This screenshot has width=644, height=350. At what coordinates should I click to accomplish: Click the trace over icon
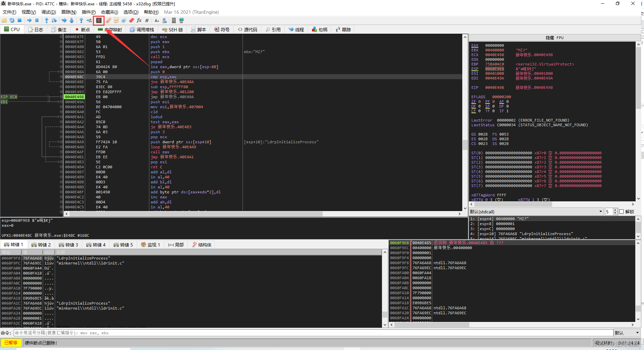[71, 20]
